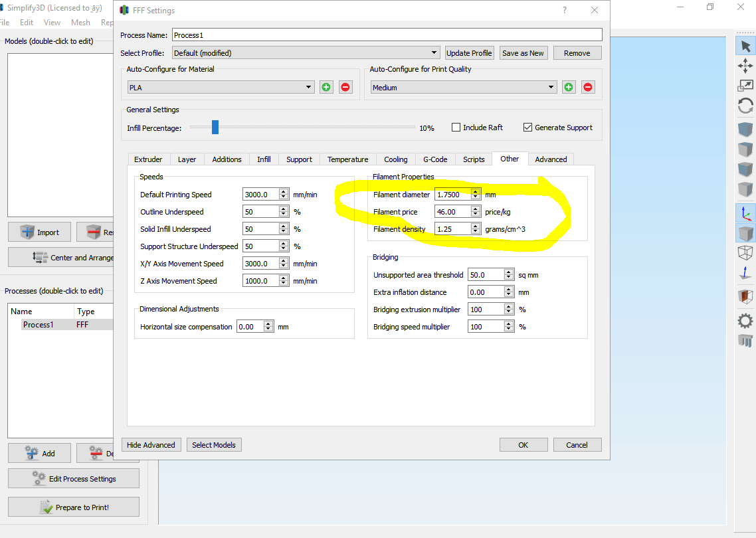Screen dimensions: 756x538
Task: Click the Horizontal size compensation spinner arrows
Action: click(x=268, y=326)
